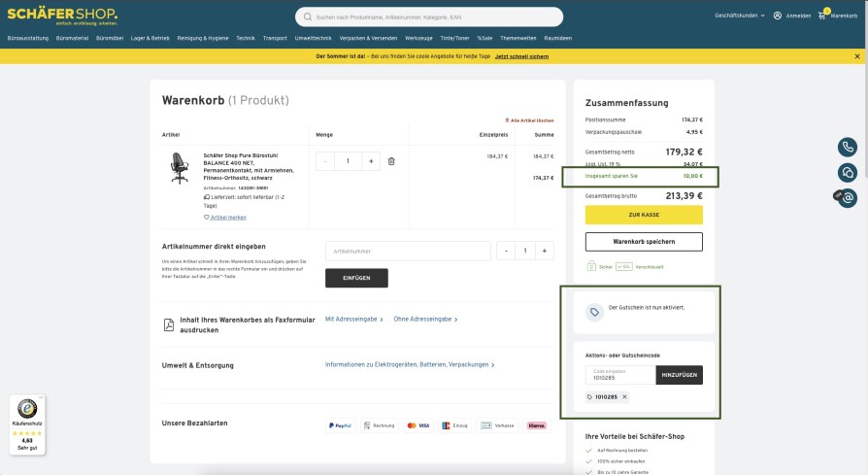This screenshot has height=475, width=868.
Task: Close the yellow summer promo banner
Action: (x=842, y=56)
